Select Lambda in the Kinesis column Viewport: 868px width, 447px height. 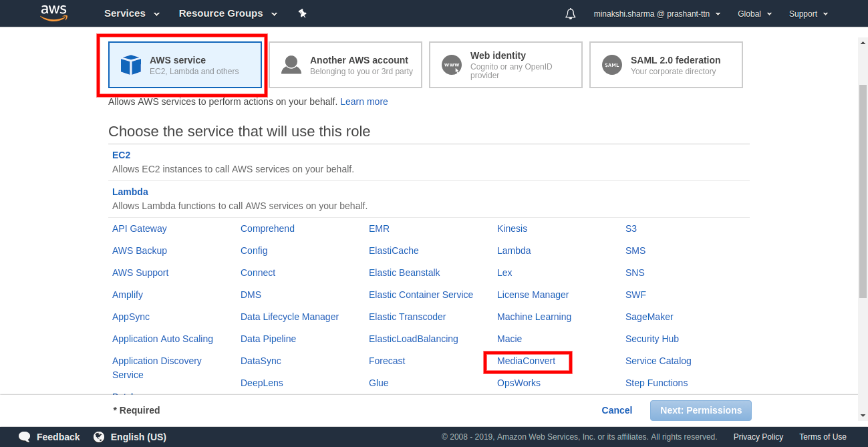(514, 251)
